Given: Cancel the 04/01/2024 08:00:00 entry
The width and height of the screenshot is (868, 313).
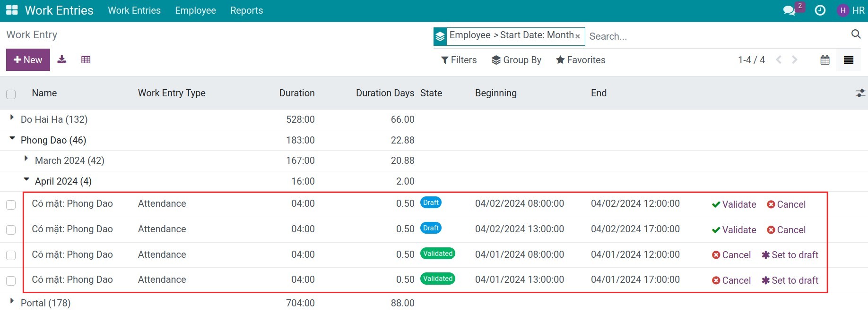Looking at the screenshot, I should click(731, 255).
